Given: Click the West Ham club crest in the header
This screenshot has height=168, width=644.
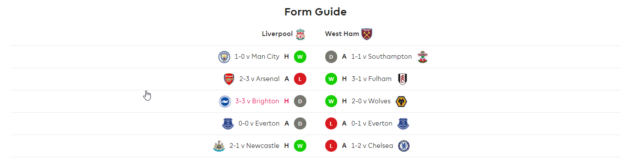Looking at the screenshot, I should (x=367, y=34).
